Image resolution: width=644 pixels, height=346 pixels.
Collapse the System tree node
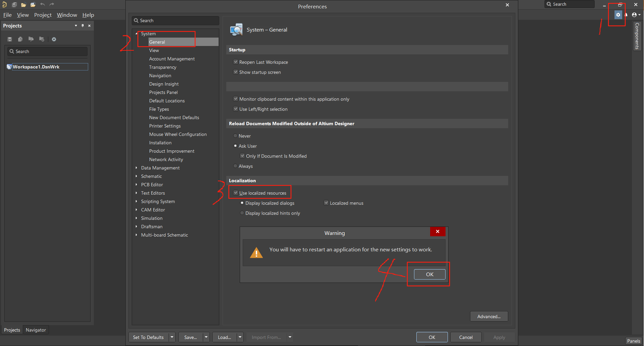(136, 34)
